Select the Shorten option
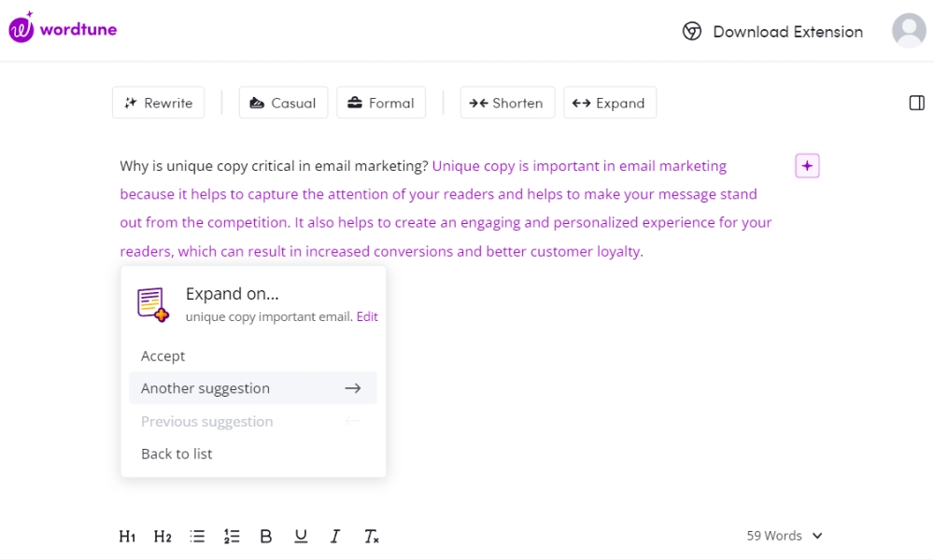The image size is (934, 560). point(507,103)
